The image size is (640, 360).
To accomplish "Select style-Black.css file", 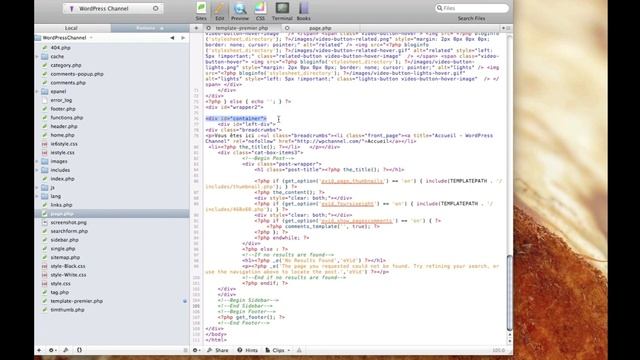I will [68, 266].
